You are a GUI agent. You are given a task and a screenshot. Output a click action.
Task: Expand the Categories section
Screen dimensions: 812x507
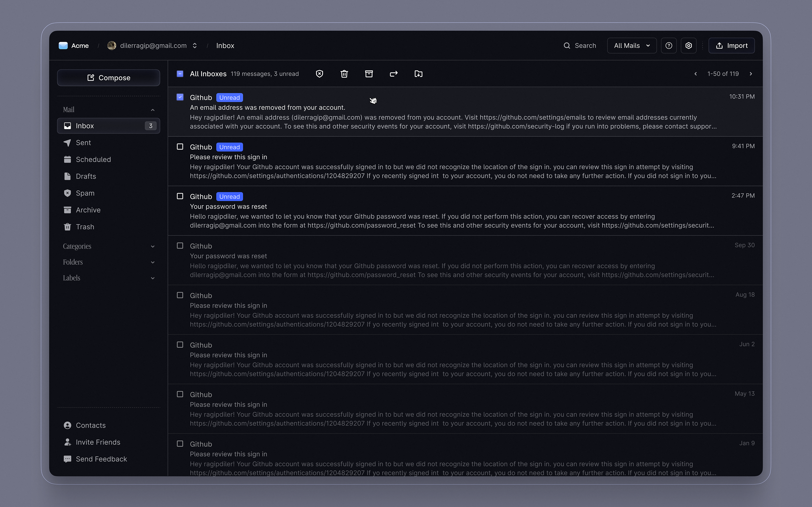coord(153,246)
